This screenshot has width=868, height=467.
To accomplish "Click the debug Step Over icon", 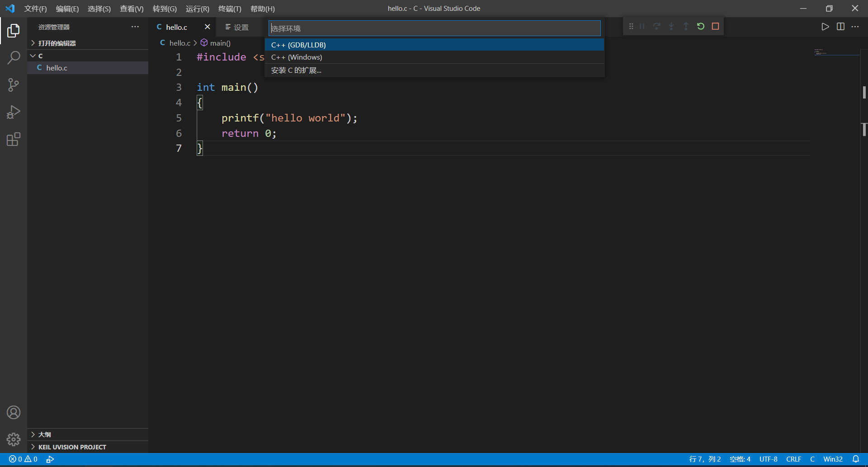I will pos(657,26).
